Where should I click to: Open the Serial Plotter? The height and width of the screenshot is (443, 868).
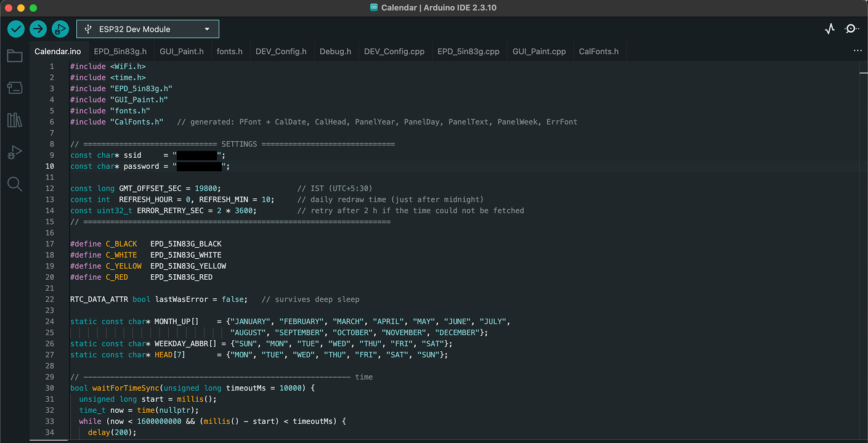pos(830,29)
